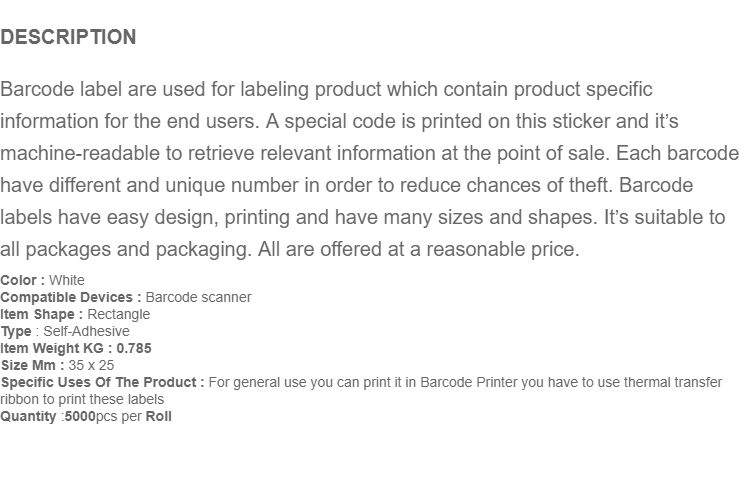
Task: Click the 0.785 weight value
Action: tap(134, 349)
